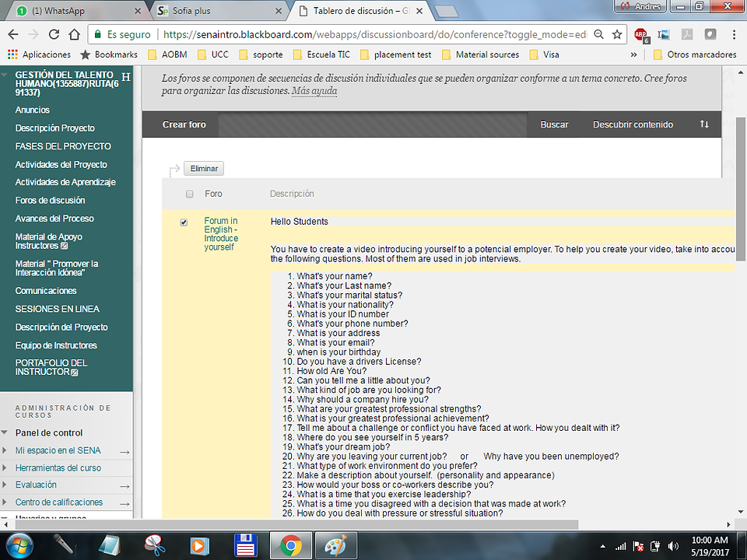The width and height of the screenshot is (747, 560).
Task: Collapse the course menu triangle at top
Action: (5, 75)
